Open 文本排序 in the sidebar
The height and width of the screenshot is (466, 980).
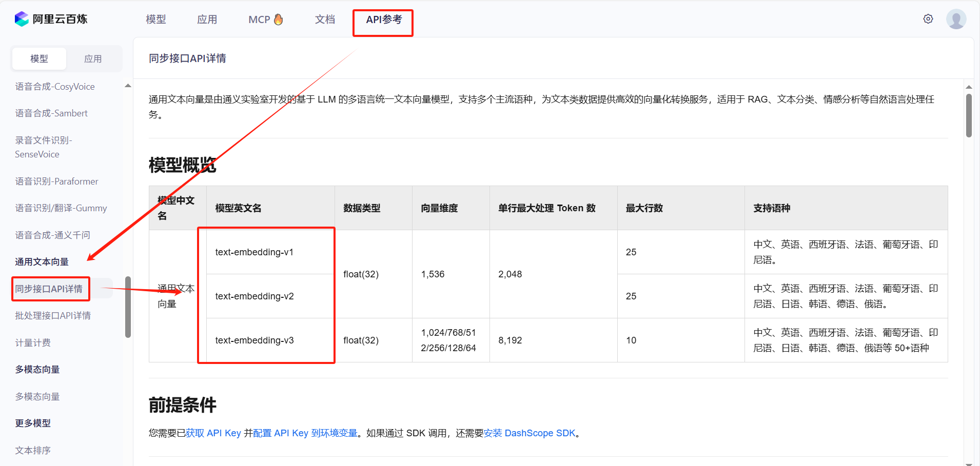pyautogui.click(x=33, y=451)
